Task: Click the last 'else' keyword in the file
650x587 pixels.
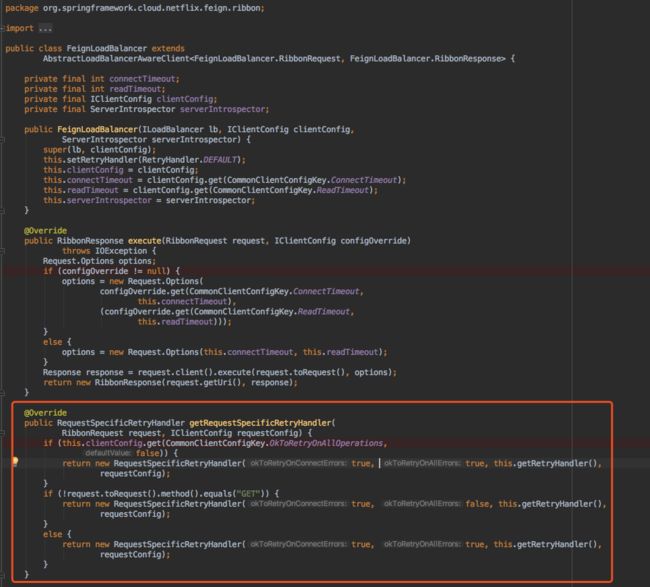Action: tap(53, 534)
